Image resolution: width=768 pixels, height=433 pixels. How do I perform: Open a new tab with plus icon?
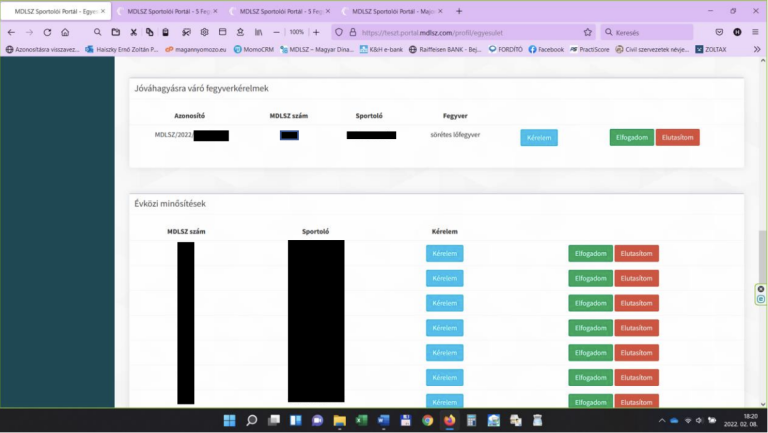[x=459, y=11]
